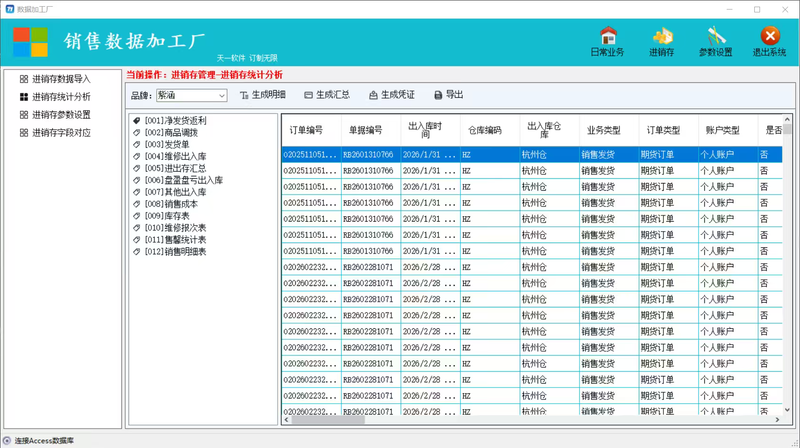Image resolution: width=800 pixels, height=448 pixels.
Task: Click the 仓库编码 column header
Action: point(490,130)
